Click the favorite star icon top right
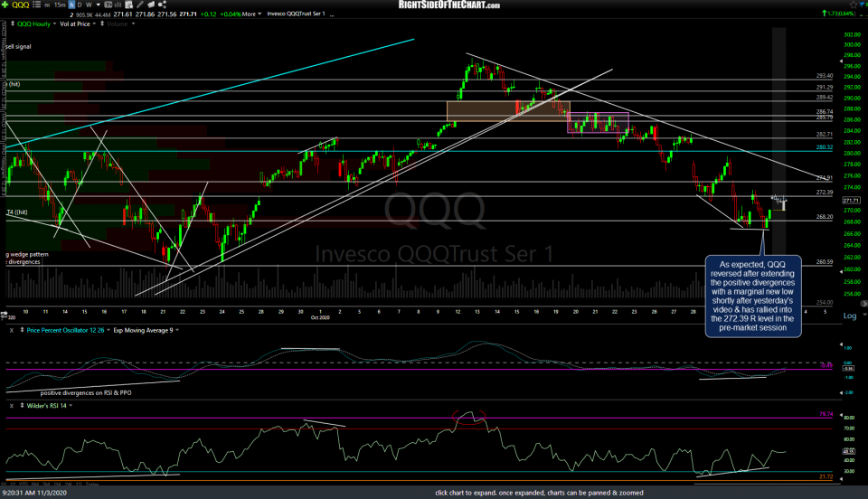Screen dimensions: 868x499 (x=853, y=5)
